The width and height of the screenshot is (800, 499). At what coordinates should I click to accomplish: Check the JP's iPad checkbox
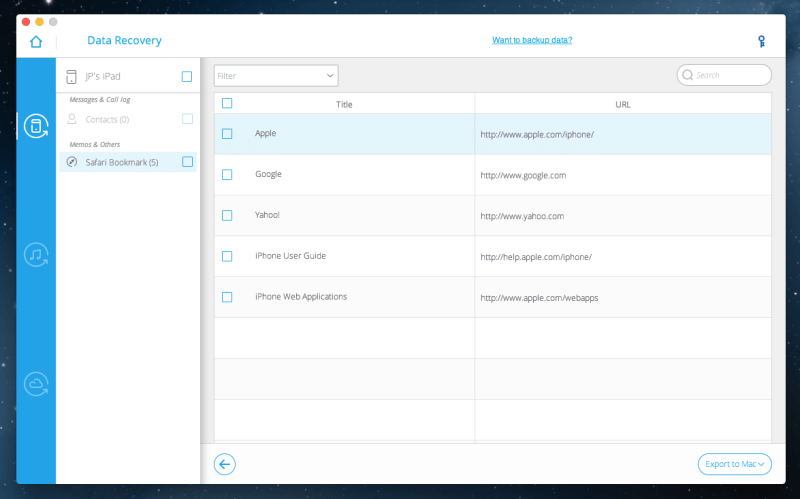pos(187,77)
